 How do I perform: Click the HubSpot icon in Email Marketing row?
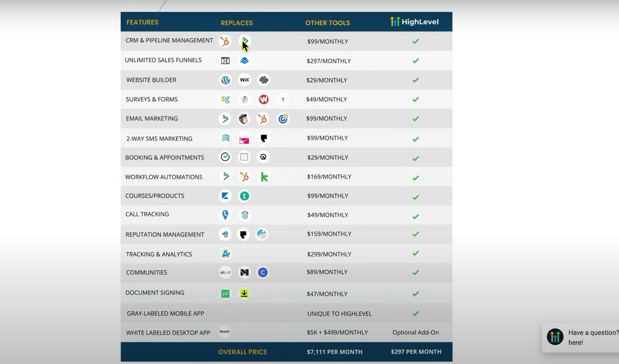(262, 119)
